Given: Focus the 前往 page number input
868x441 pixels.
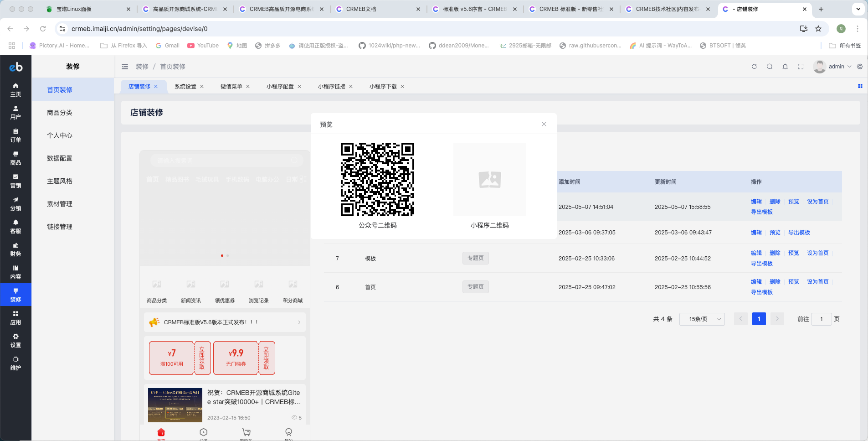Looking at the screenshot, I should 822,319.
